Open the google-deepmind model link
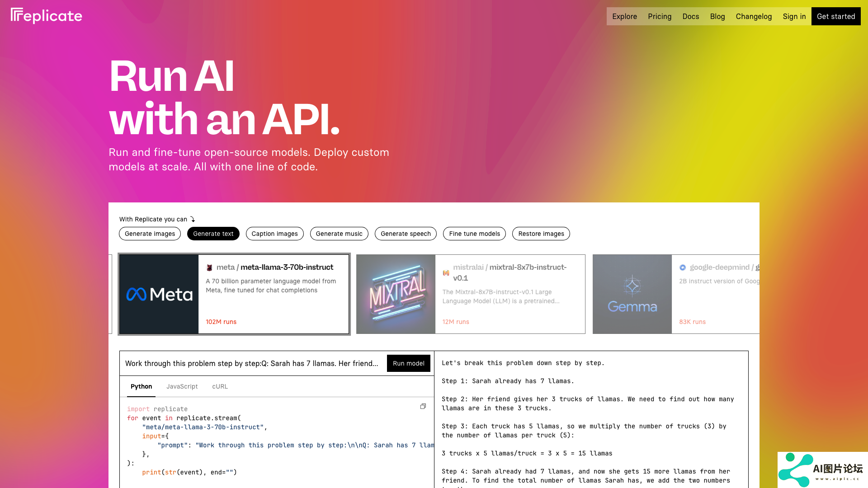Viewport: 868px width, 488px height. tap(725, 267)
